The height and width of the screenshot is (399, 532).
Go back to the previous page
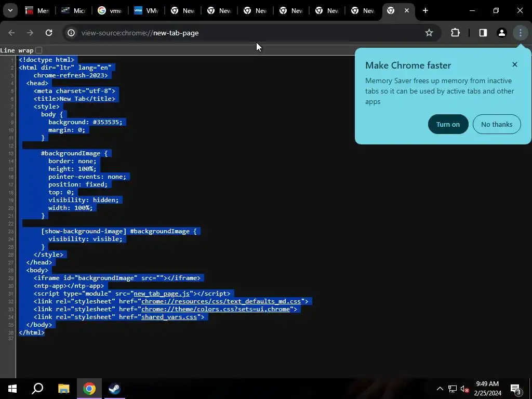11,33
